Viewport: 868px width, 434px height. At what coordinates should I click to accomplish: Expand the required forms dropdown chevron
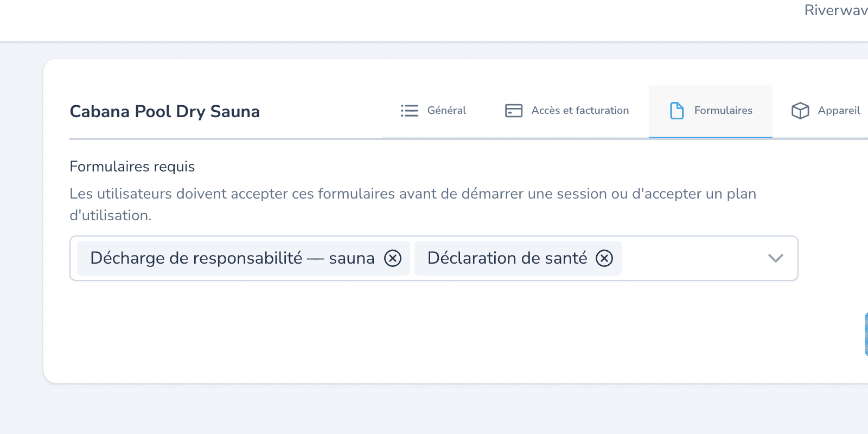tap(776, 258)
